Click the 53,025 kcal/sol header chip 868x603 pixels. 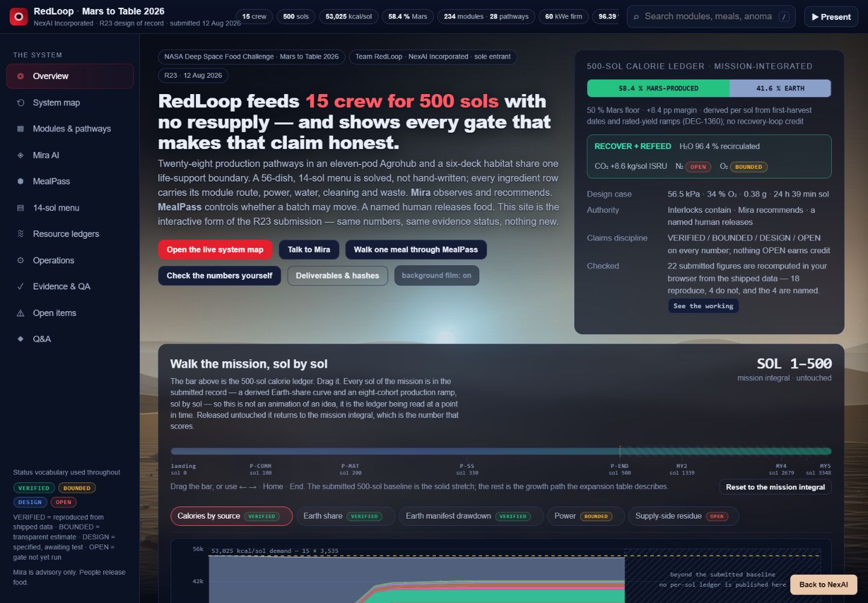348,16
